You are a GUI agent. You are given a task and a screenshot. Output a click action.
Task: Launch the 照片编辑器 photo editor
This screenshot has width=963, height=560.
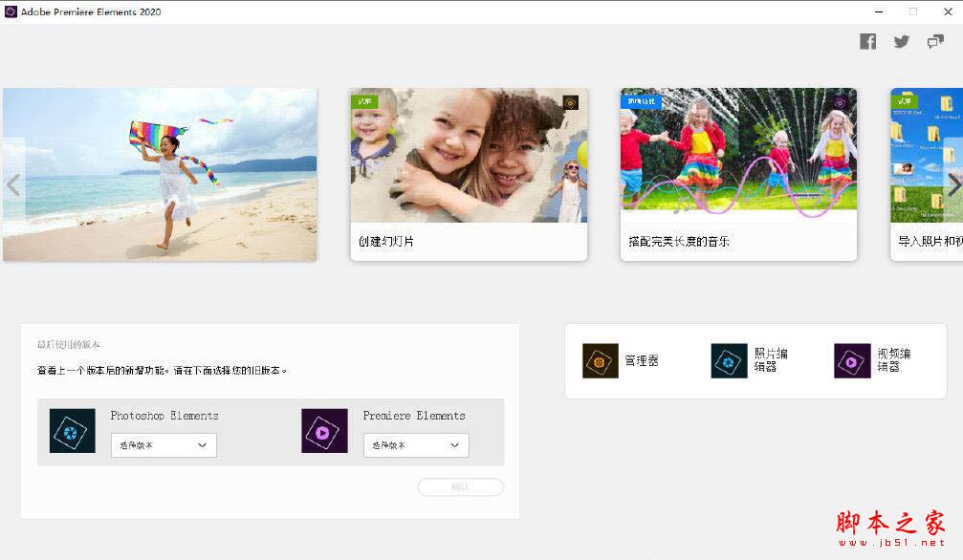(x=750, y=361)
